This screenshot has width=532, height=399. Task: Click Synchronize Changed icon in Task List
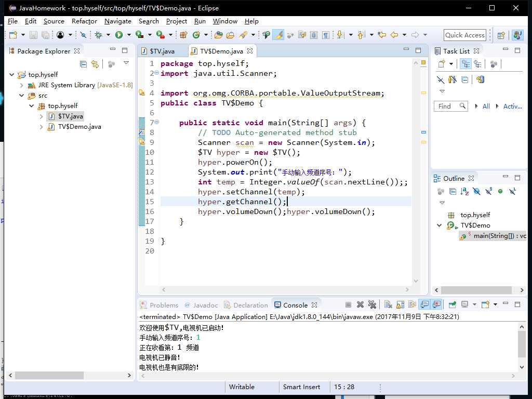coord(480,79)
